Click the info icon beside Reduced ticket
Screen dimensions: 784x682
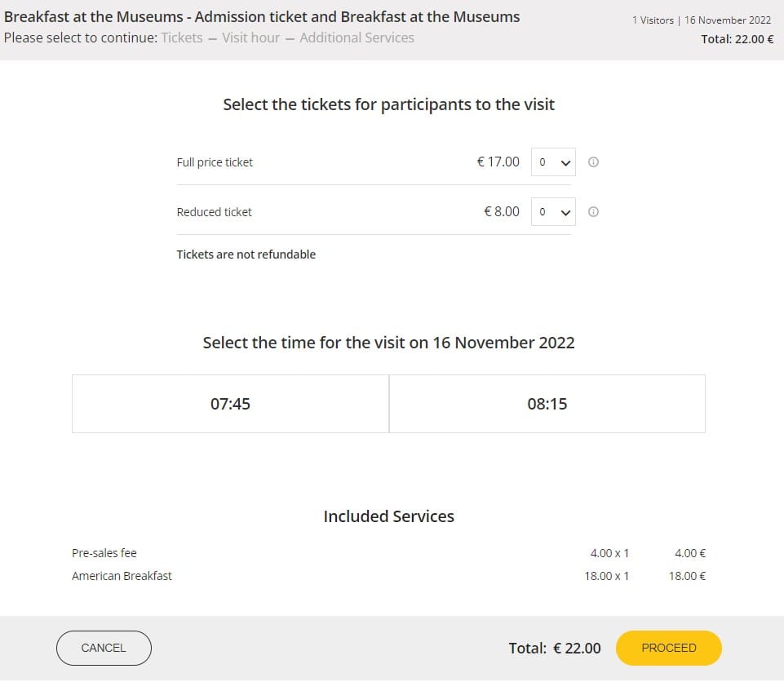[x=593, y=212]
